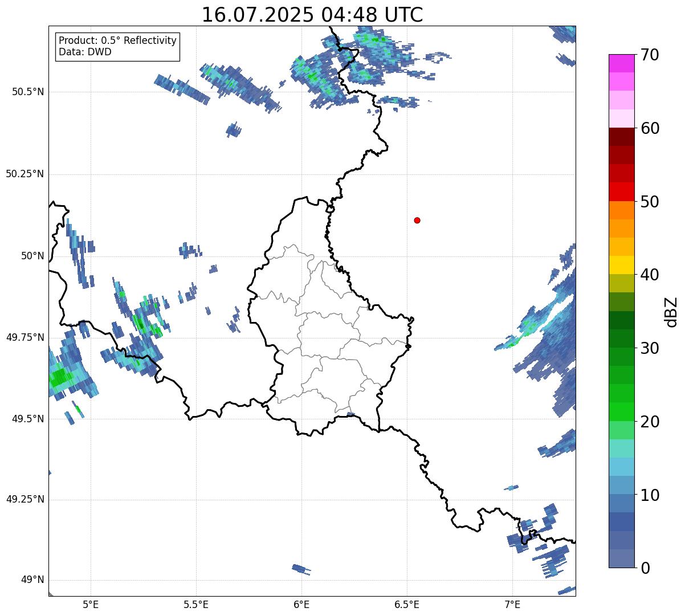The width and height of the screenshot is (685, 616).
Task: Click the 5°E longitude label
Action: click(91, 604)
